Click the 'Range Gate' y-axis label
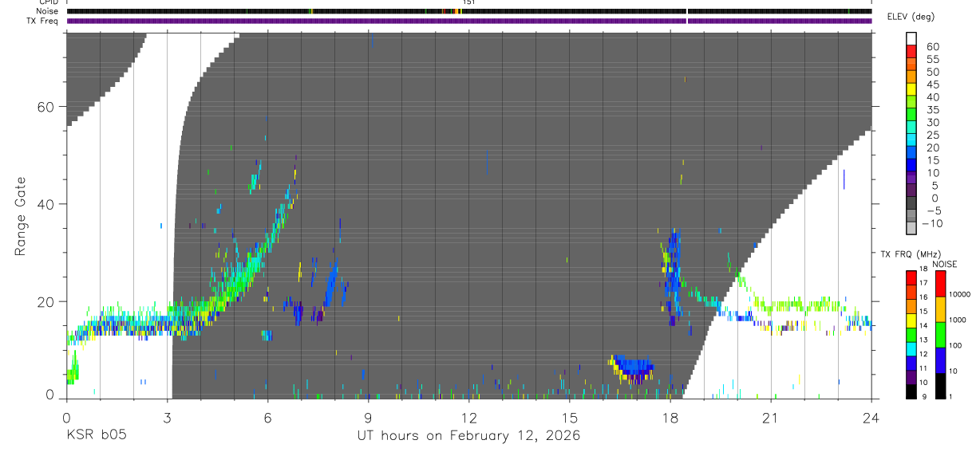The image size is (980, 452). point(21,217)
